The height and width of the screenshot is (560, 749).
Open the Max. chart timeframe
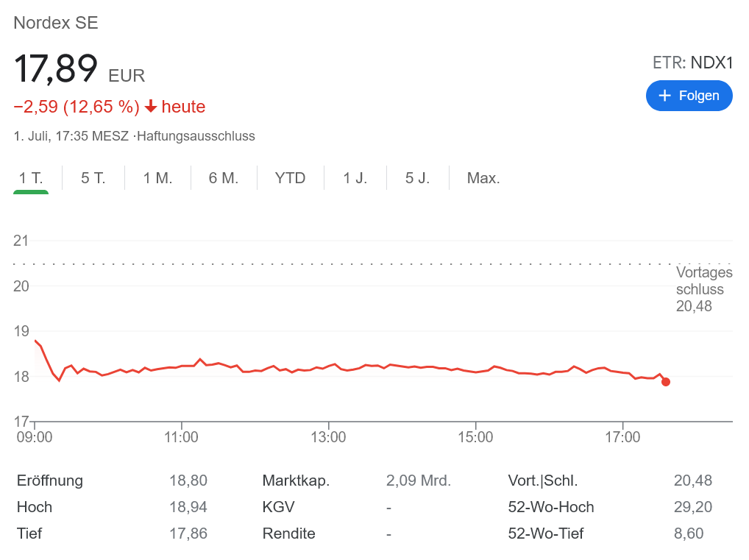483,177
